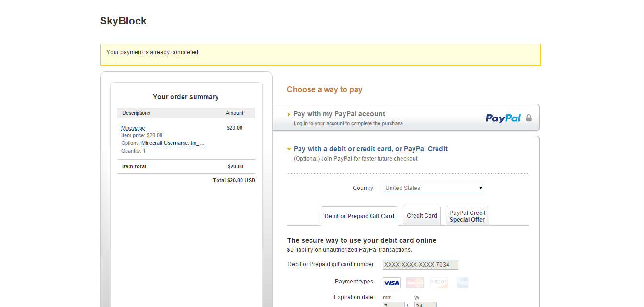Click the padlock security icon
The image size is (644, 307).
click(529, 118)
